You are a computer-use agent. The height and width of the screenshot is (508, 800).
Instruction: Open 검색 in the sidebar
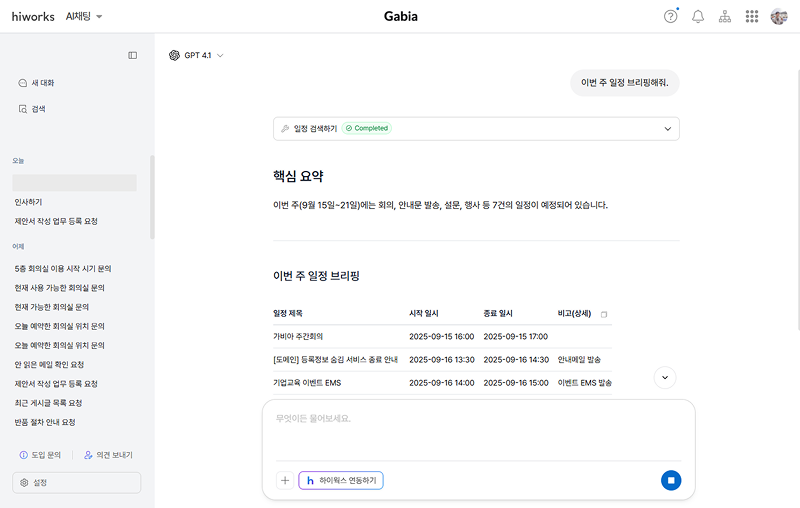pyautogui.click(x=38, y=109)
